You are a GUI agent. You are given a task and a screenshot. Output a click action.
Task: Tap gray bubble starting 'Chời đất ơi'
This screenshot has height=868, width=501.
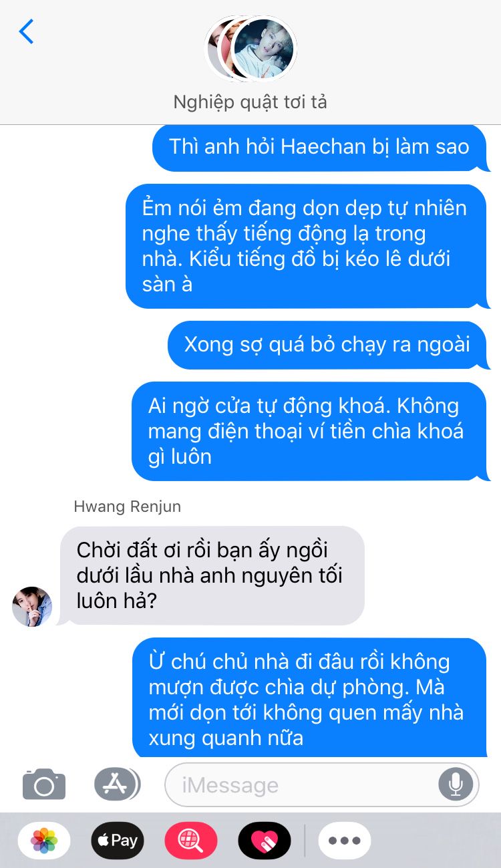211,575
